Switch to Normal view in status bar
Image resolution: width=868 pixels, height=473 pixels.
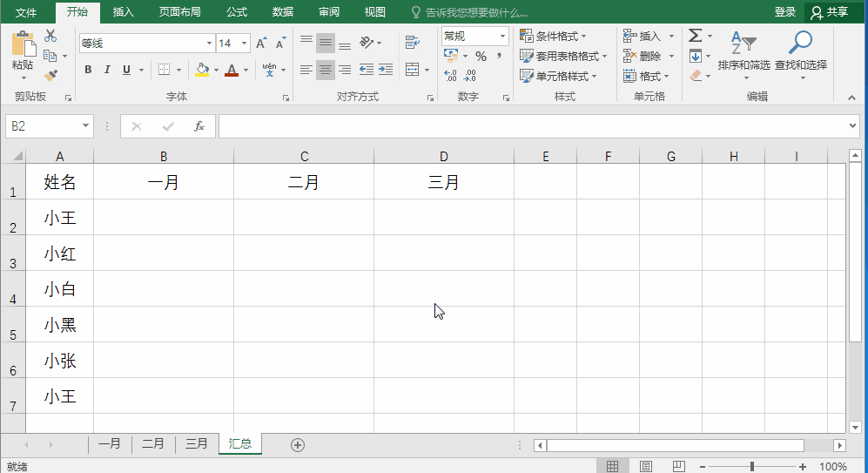pyautogui.click(x=612, y=466)
